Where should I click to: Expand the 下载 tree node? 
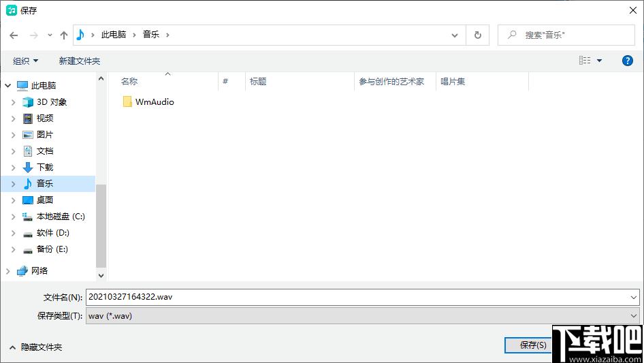point(13,168)
